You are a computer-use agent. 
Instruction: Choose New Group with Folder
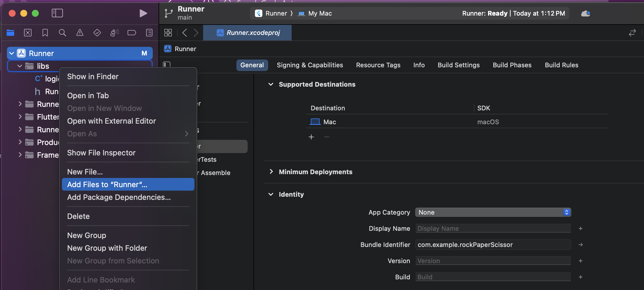pyautogui.click(x=128, y=248)
